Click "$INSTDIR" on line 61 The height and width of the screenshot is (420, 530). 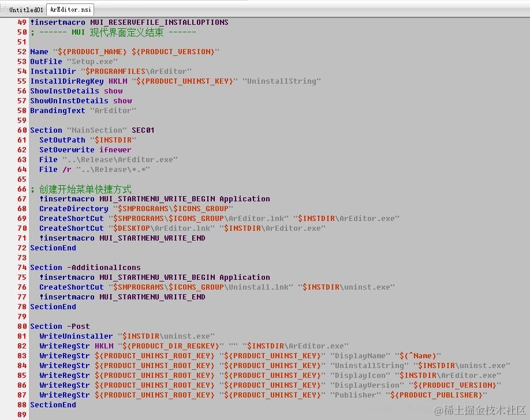113,140
